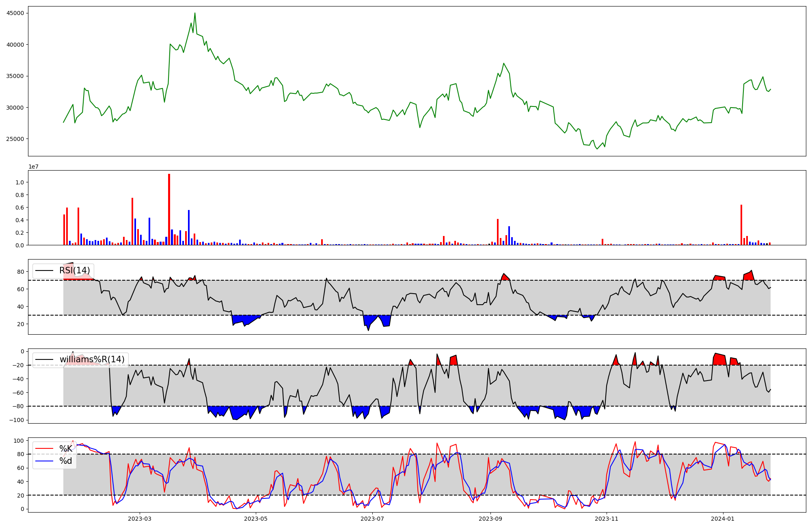Click the 1e7 volume scale exponent label
The image size is (812, 528).
point(33,167)
